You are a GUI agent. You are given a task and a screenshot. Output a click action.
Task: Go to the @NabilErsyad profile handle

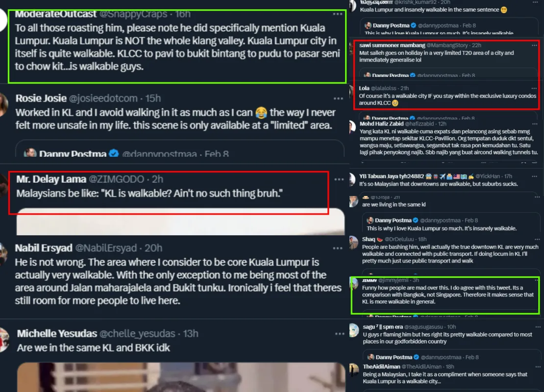(x=106, y=248)
